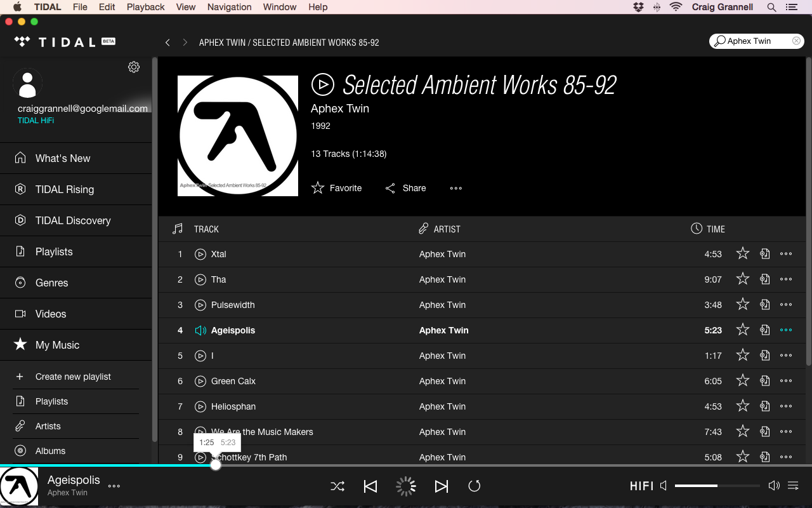This screenshot has width=812, height=508.
Task: Open Videos in sidebar
Action: (76, 314)
